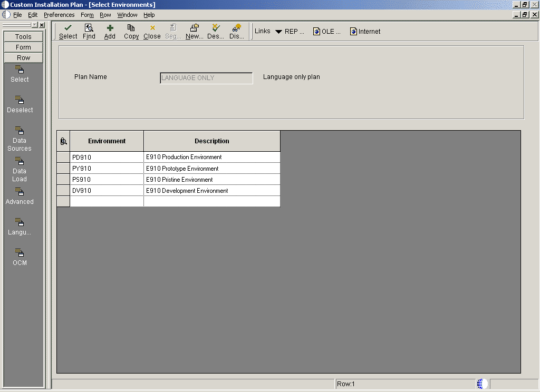The image size is (540, 392).
Task: Click the Add plus icon
Action: point(110,28)
